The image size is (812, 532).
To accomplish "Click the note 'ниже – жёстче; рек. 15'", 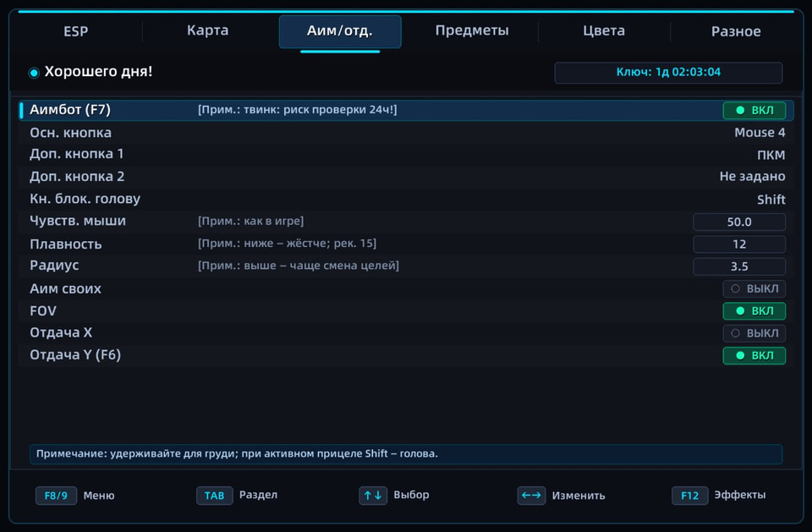I will 287,244.
